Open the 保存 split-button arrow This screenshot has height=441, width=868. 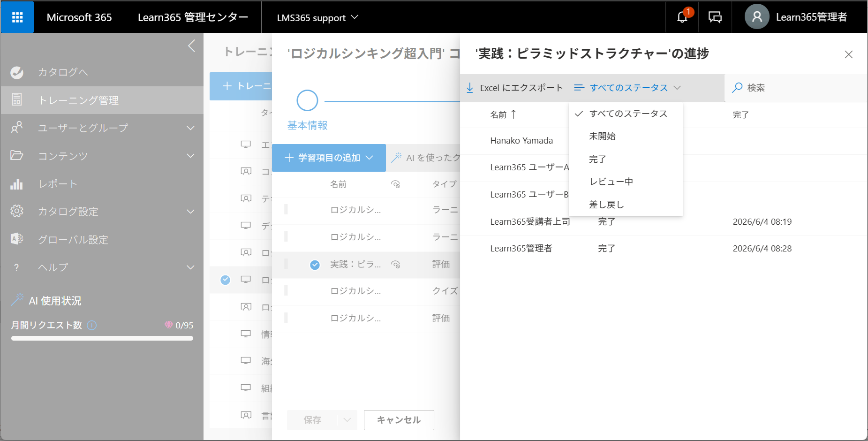(347, 420)
